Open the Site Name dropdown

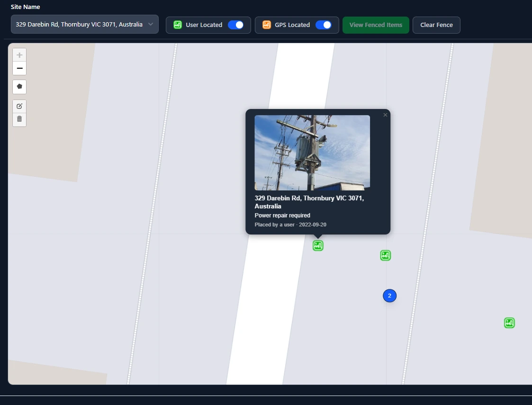(x=85, y=25)
